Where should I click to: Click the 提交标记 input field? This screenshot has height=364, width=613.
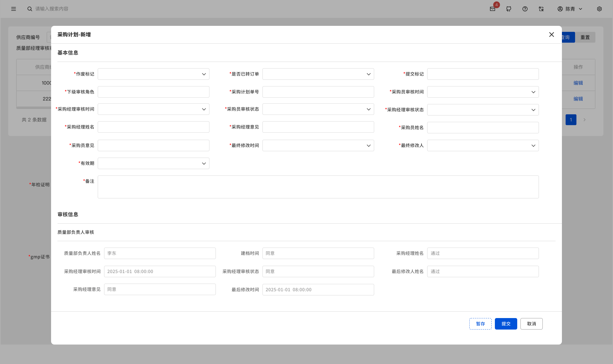(x=483, y=74)
